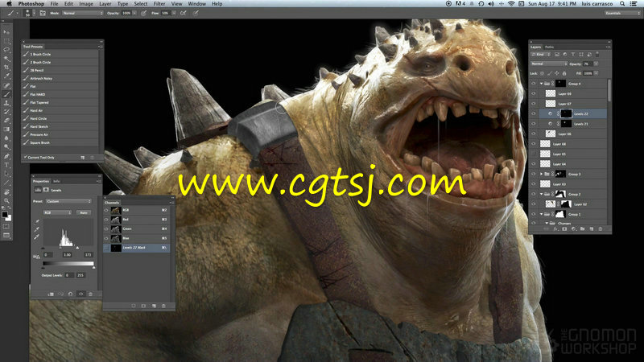
Task: Select the Healing Brush tool
Action: point(6,85)
